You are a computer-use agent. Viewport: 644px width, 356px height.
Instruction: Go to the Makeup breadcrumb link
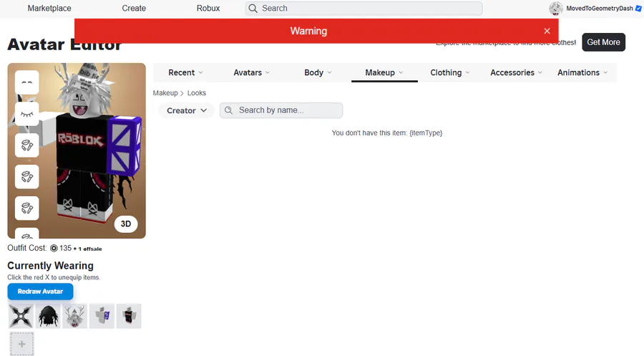tap(165, 93)
